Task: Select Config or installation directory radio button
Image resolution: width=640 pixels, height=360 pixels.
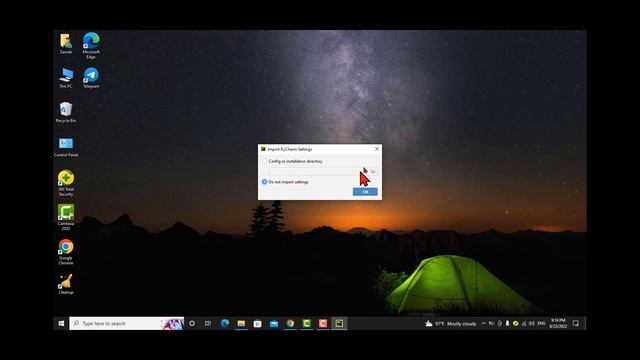Action: (x=264, y=161)
